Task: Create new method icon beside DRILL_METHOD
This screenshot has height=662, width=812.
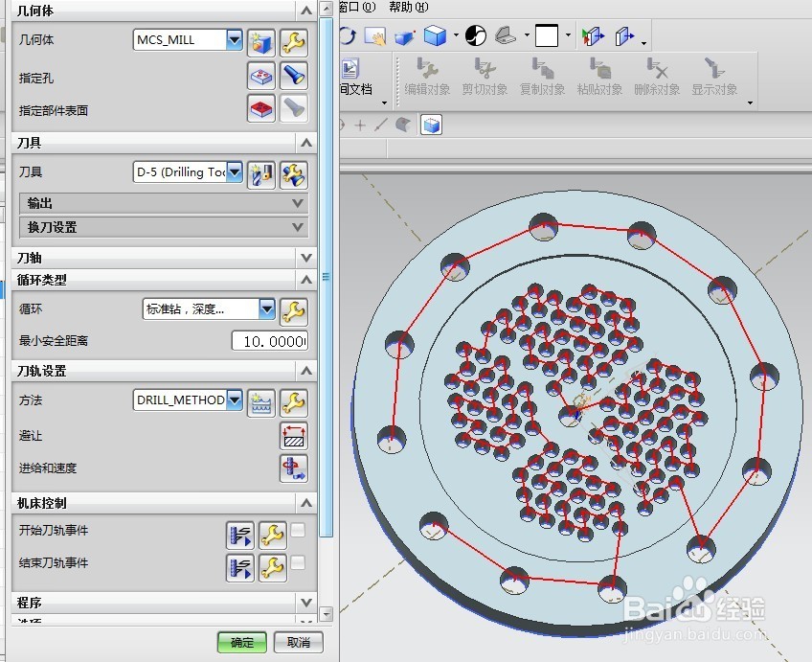Action: [261, 403]
